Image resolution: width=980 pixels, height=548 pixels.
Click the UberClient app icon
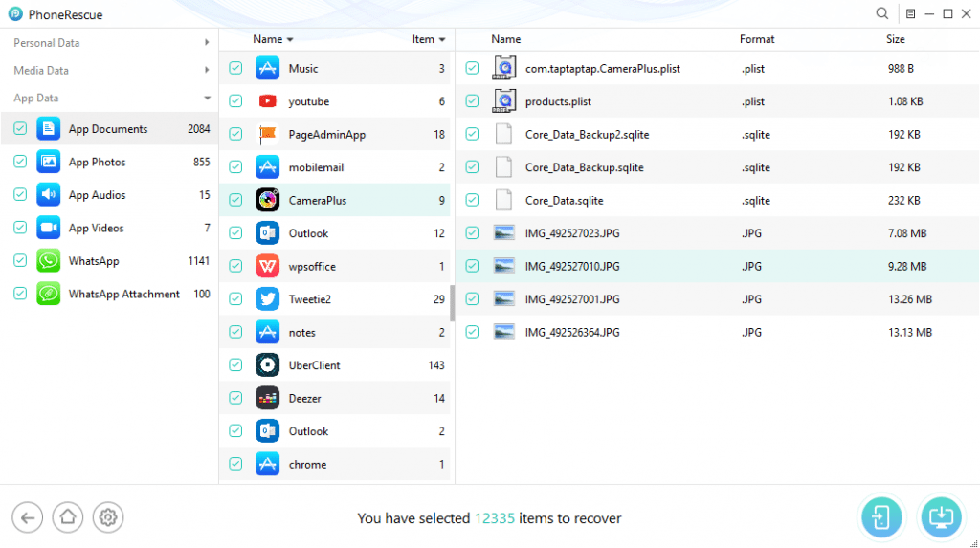[x=268, y=365]
